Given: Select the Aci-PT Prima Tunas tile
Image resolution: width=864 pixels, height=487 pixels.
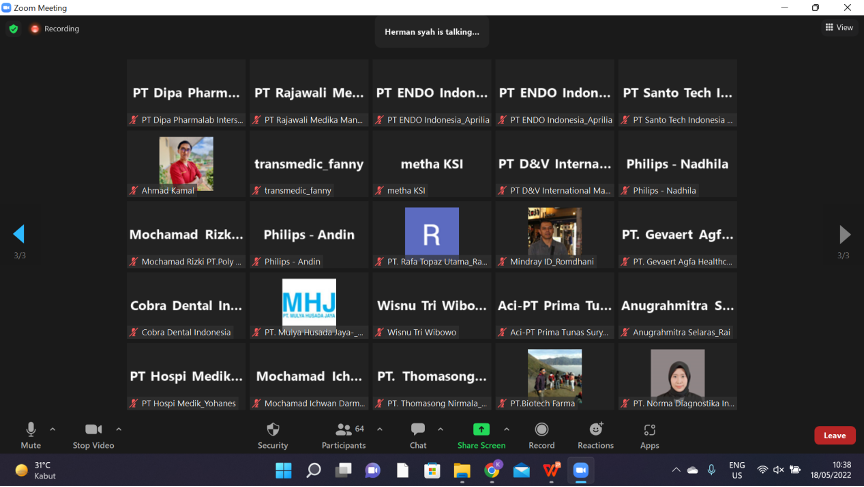Looking at the screenshot, I should point(555,306).
